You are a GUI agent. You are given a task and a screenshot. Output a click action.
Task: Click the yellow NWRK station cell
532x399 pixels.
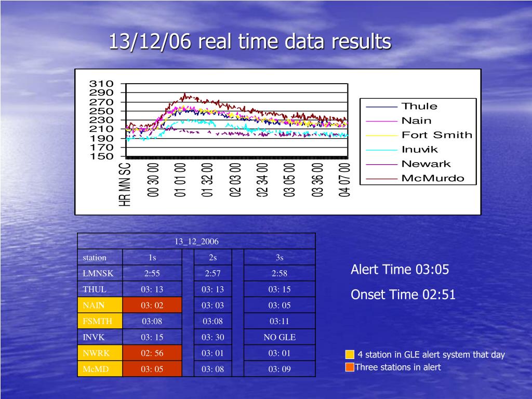tap(100, 353)
